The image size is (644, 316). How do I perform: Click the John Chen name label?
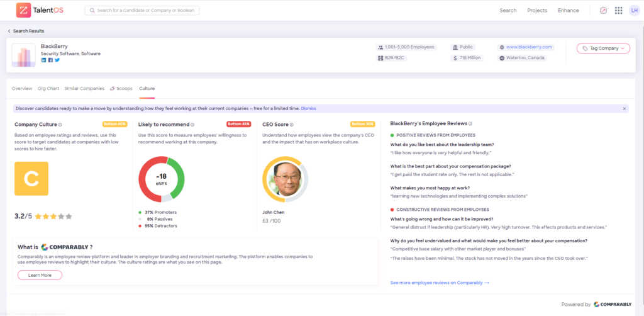[x=274, y=212]
